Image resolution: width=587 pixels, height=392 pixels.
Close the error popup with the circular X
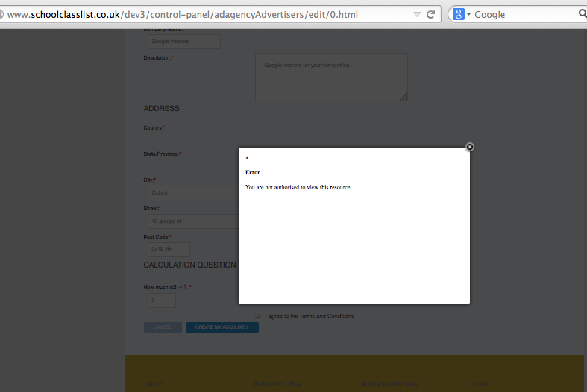470,147
